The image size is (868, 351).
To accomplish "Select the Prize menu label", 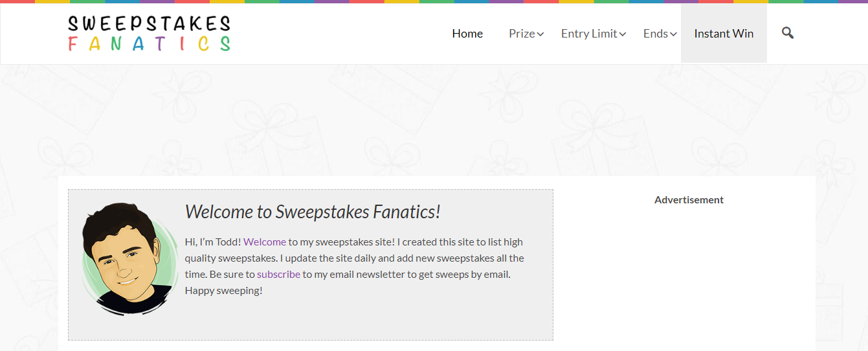I will point(522,34).
